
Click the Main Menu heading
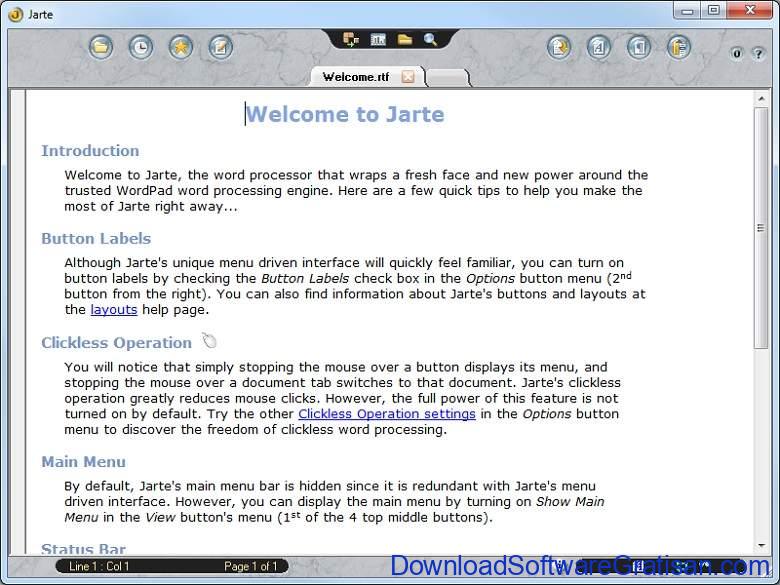point(84,462)
